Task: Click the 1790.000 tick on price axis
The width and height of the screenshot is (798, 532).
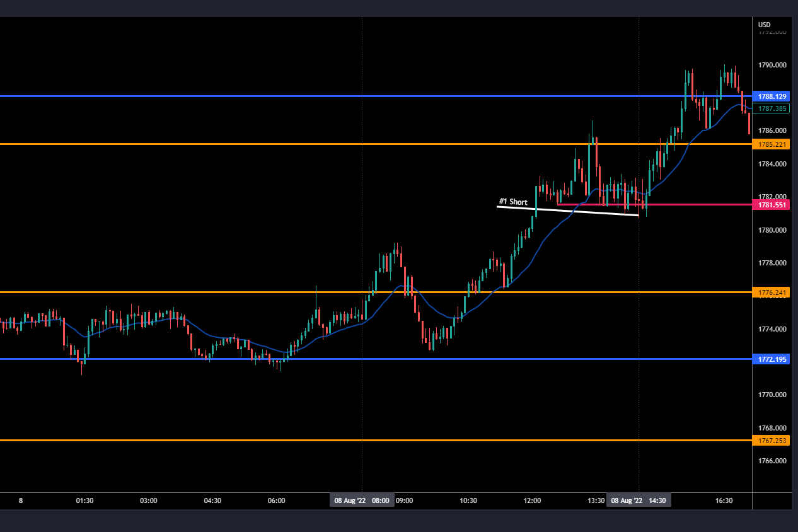Action: [772, 65]
